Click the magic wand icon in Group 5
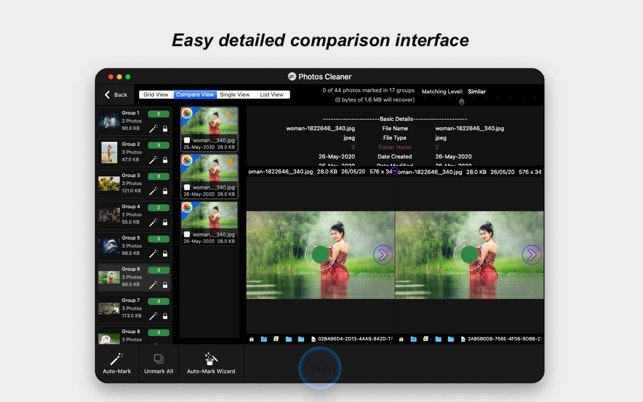 coord(153,254)
